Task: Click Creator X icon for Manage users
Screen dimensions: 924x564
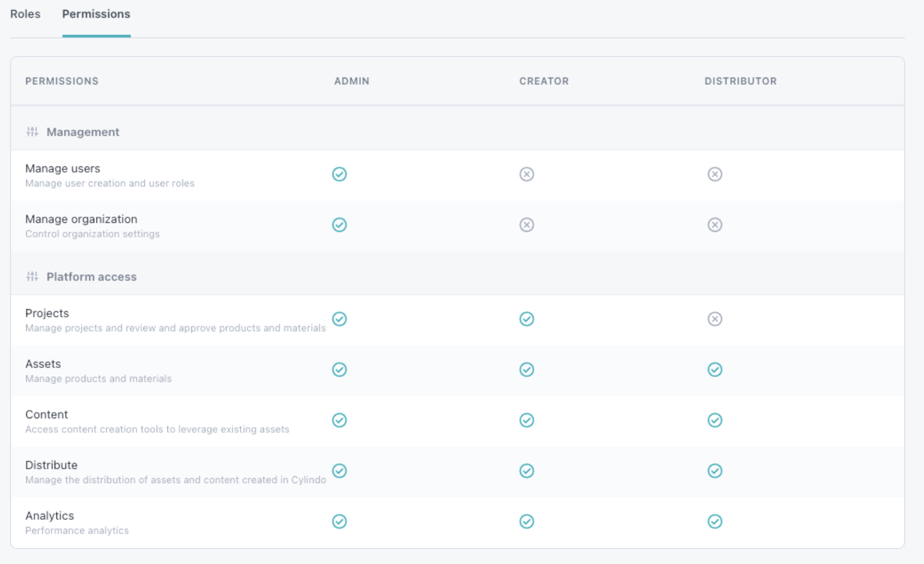Action: pyautogui.click(x=527, y=174)
